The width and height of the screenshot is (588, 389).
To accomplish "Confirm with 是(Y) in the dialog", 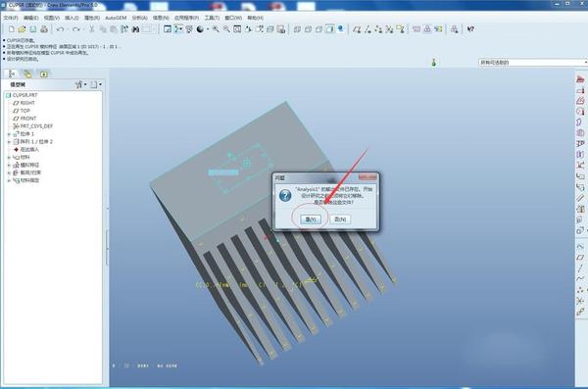I will [x=311, y=219].
